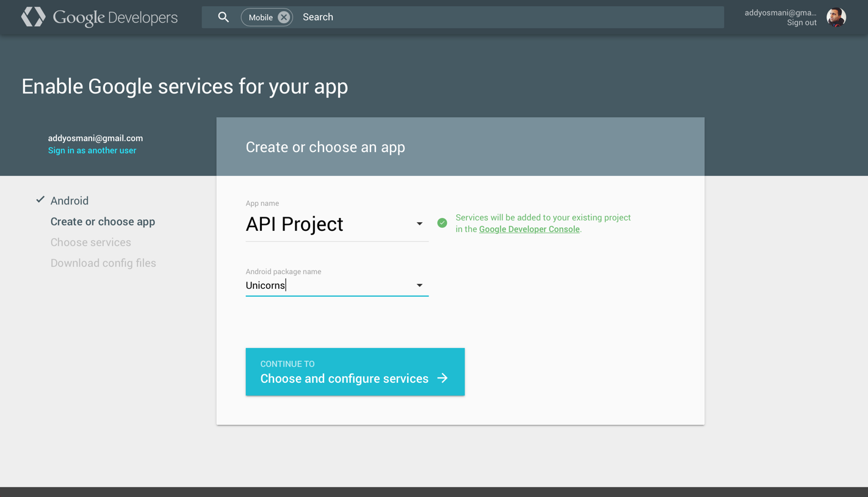Deselect the Mobile filter tag in search bar
Image resolution: width=868 pixels, height=497 pixels.
pos(283,17)
